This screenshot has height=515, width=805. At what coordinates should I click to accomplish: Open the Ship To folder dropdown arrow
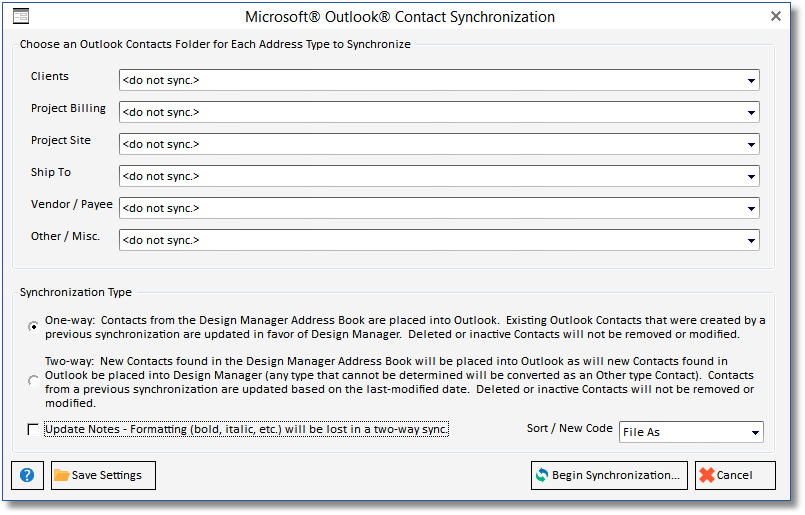point(751,177)
